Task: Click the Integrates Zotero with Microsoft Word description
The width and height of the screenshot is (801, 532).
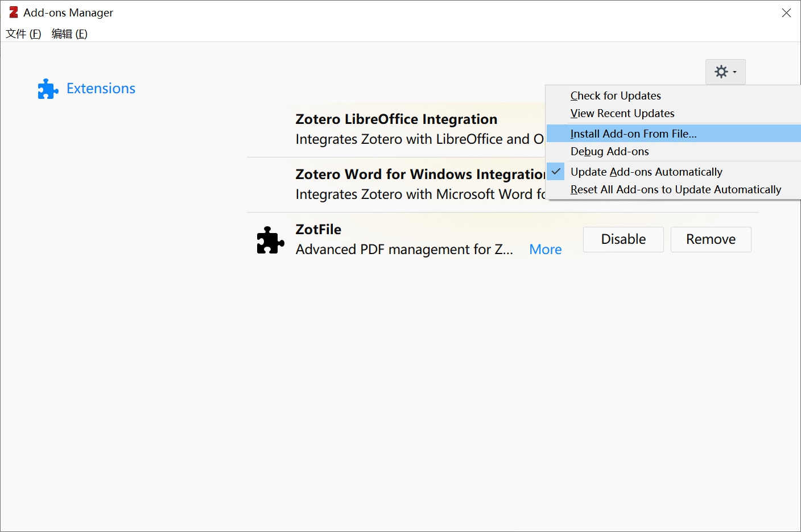Action: pyautogui.click(x=420, y=194)
